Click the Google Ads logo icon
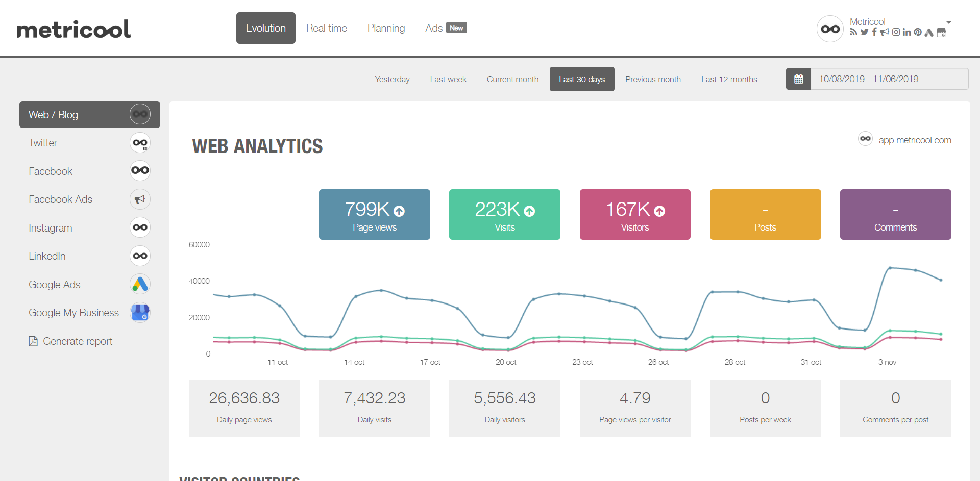Viewport: 980px width, 481px height. click(x=140, y=284)
